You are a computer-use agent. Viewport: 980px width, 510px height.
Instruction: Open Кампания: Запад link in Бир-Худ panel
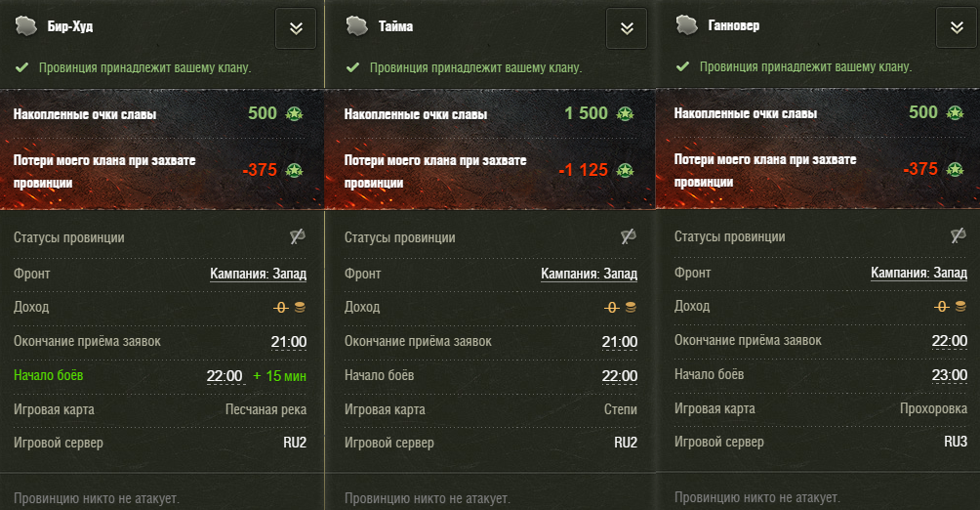[x=258, y=274]
